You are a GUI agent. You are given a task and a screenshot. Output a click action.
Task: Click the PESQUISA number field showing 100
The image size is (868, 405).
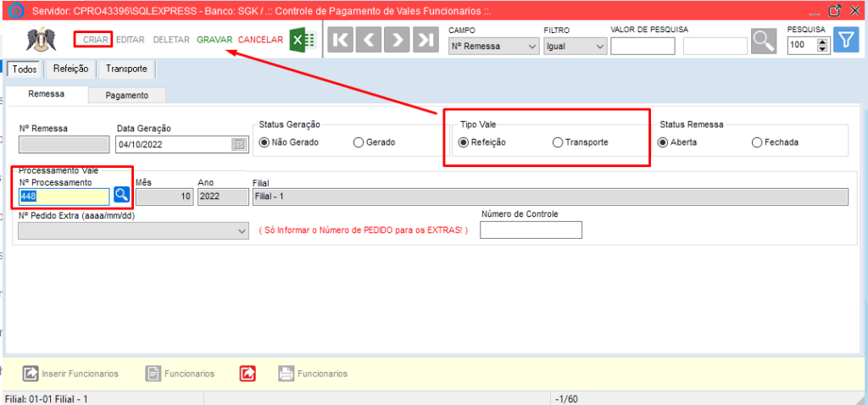802,47
